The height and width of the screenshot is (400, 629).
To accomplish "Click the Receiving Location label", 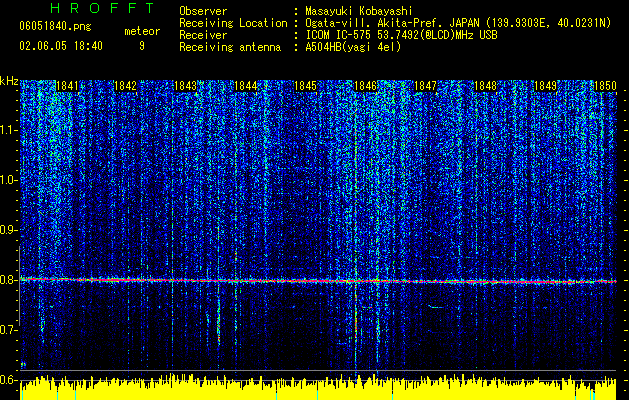I will click(x=233, y=23).
